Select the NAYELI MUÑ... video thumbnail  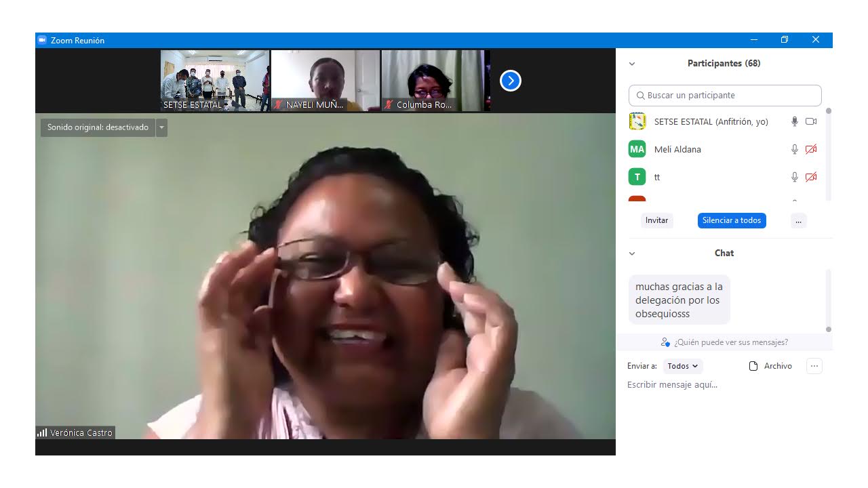325,81
